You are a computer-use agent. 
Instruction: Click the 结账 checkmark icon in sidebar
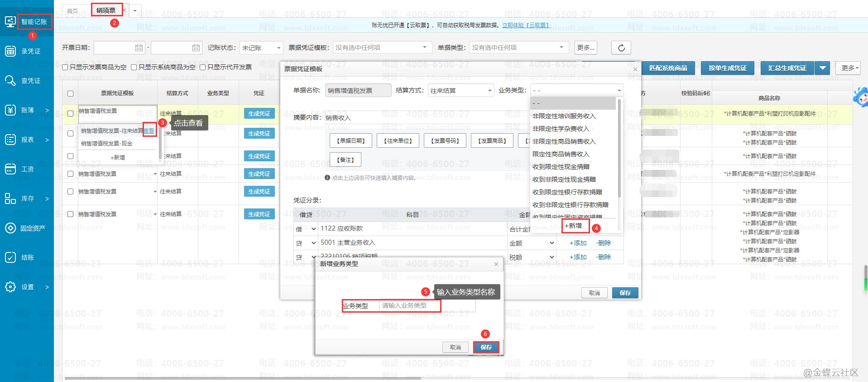(10, 257)
